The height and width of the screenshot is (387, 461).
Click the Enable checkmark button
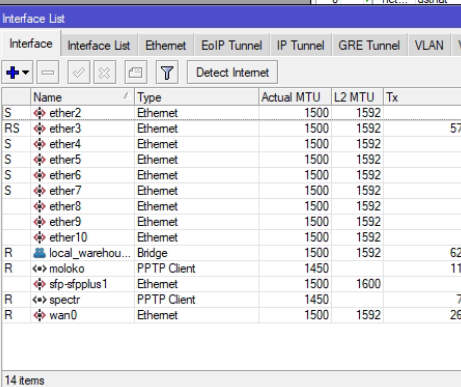click(x=79, y=72)
